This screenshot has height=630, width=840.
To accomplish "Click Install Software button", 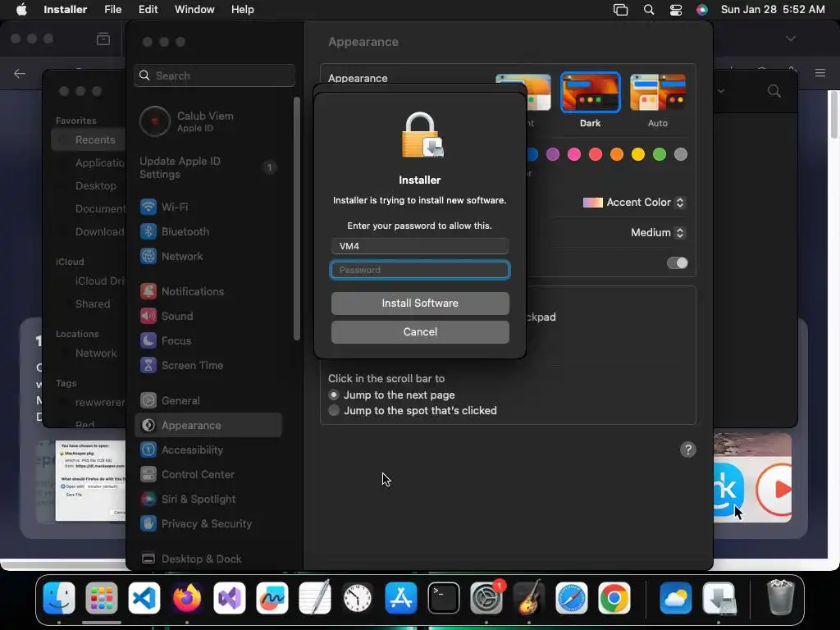I will (420, 304).
